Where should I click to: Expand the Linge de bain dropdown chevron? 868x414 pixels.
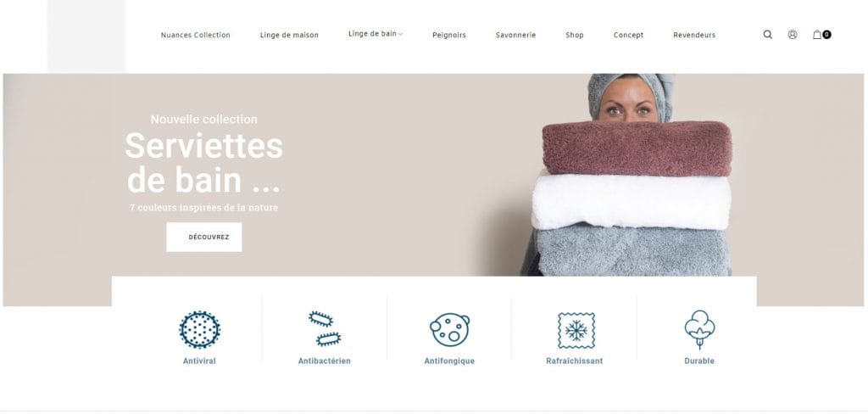click(400, 35)
